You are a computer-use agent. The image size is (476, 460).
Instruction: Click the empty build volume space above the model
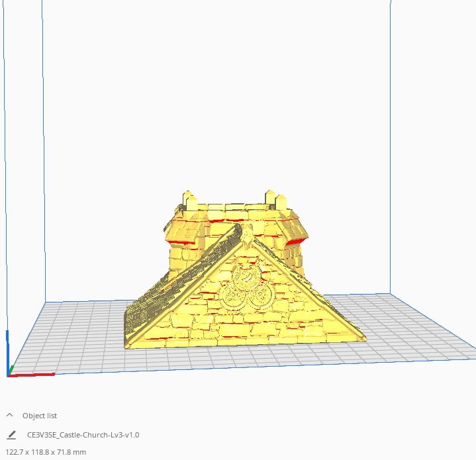pyautogui.click(x=232, y=99)
